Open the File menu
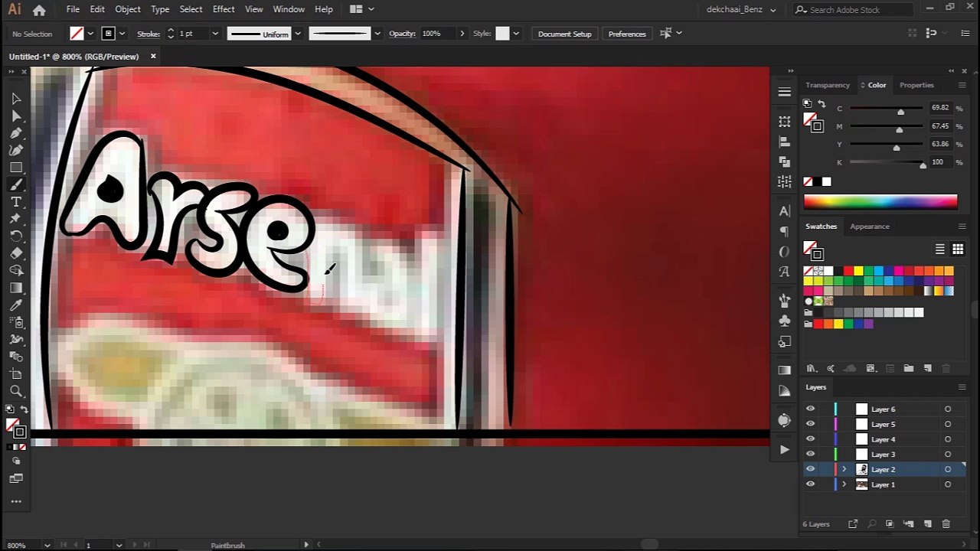Image resolution: width=980 pixels, height=551 pixels. point(73,9)
